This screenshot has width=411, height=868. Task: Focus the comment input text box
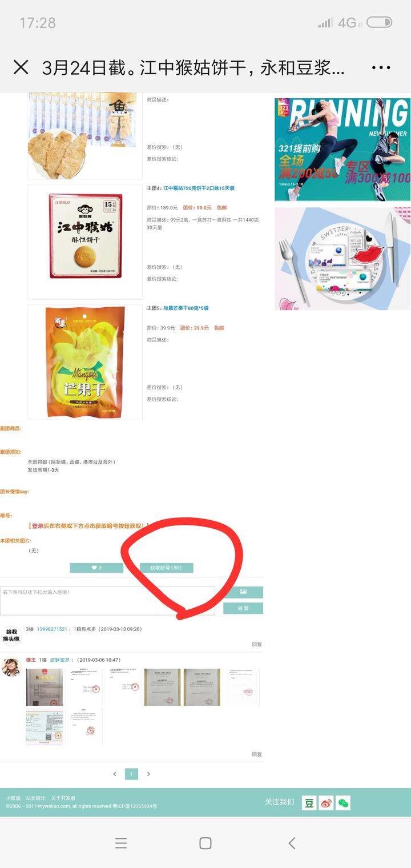[x=108, y=601]
